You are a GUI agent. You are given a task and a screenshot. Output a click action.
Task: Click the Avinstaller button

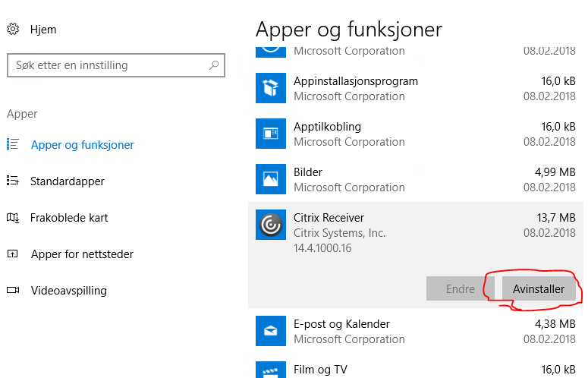point(539,288)
